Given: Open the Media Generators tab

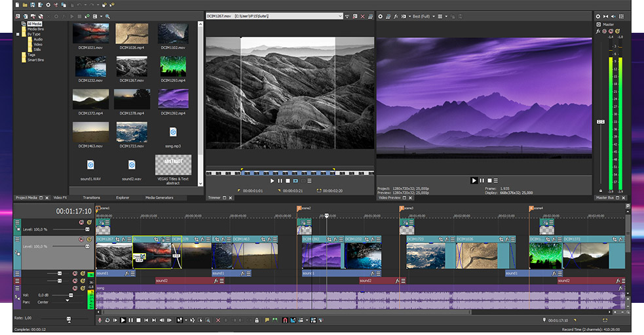Looking at the screenshot, I should [159, 197].
